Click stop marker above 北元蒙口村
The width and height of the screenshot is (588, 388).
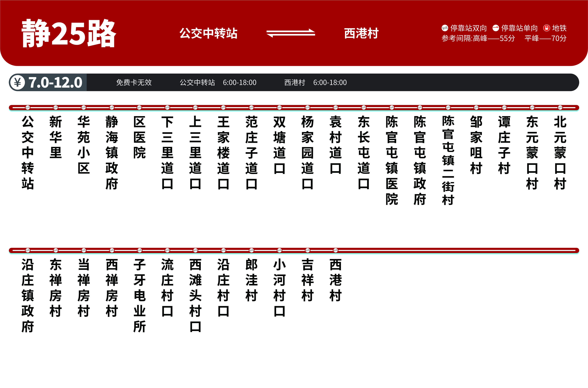pyautogui.click(x=560, y=107)
